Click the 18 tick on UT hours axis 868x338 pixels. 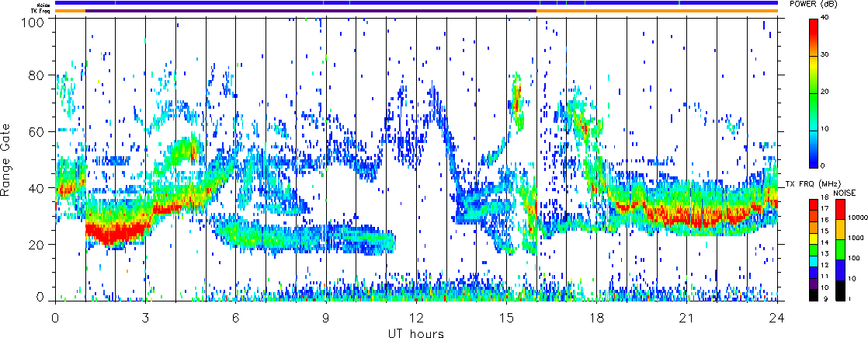597,318
